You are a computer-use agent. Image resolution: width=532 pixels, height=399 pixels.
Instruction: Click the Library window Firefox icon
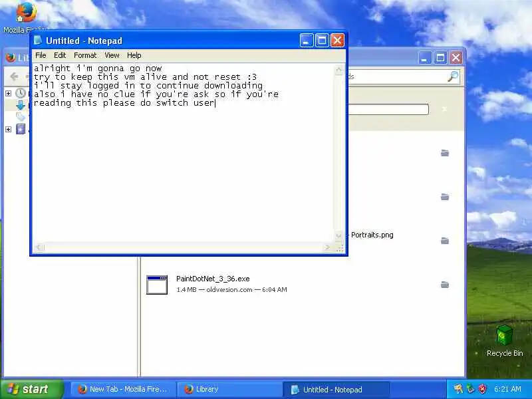(x=11, y=58)
